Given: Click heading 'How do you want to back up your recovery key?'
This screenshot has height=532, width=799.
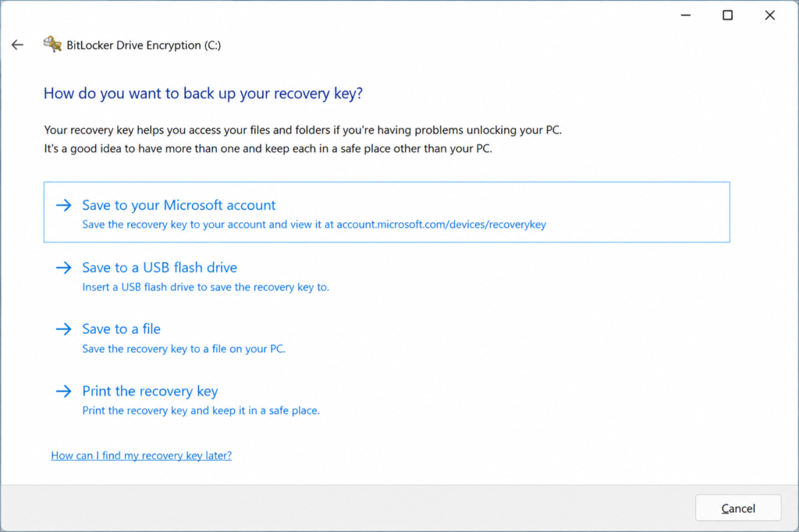Looking at the screenshot, I should [203, 94].
